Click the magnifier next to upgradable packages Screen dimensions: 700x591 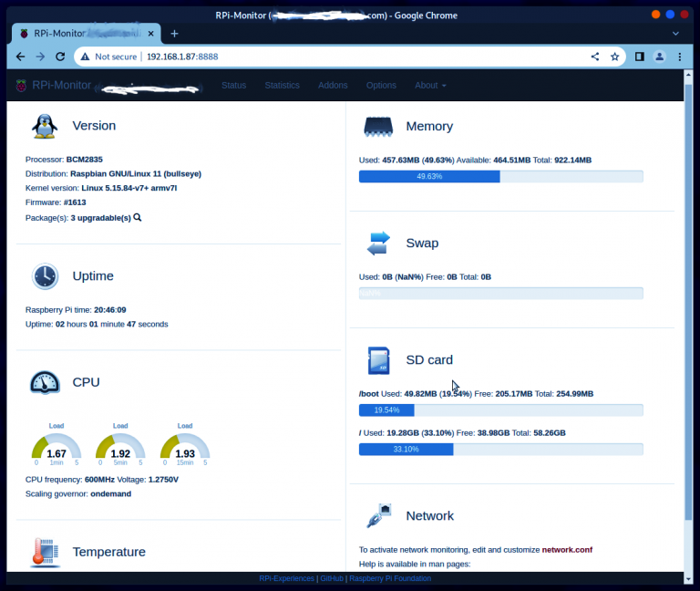point(138,218)
